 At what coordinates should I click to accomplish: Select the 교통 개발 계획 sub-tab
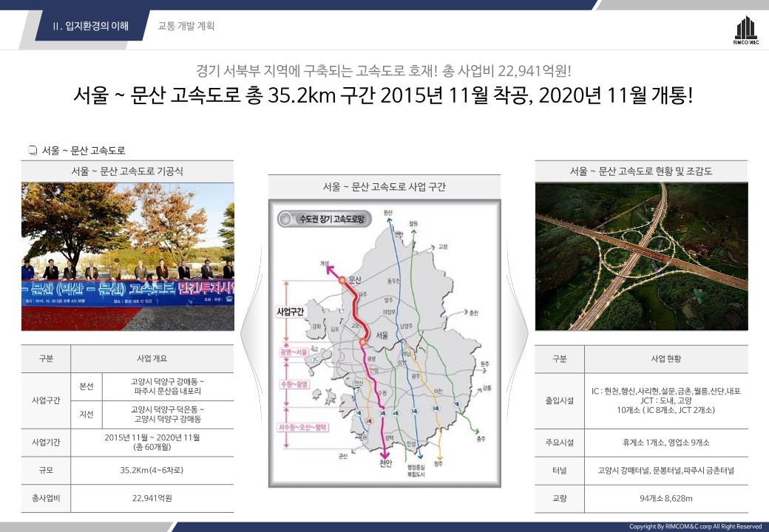pos(186,26)
